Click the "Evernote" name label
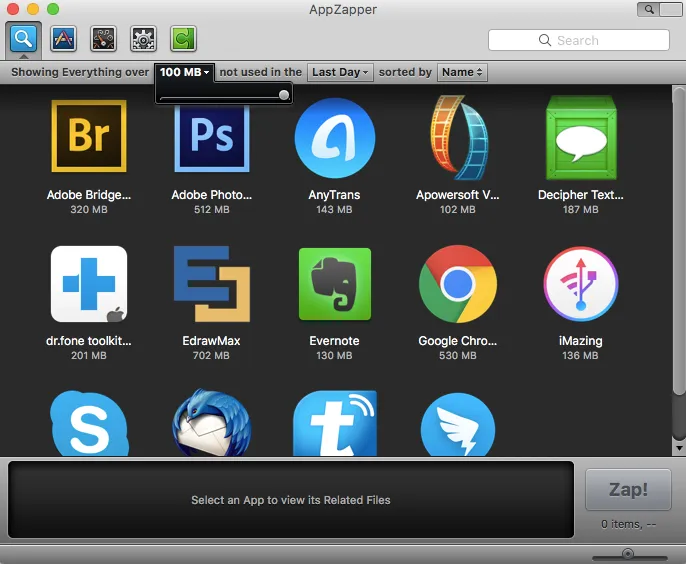The height and width of the screenshot is (564, 686). [334, 341]
